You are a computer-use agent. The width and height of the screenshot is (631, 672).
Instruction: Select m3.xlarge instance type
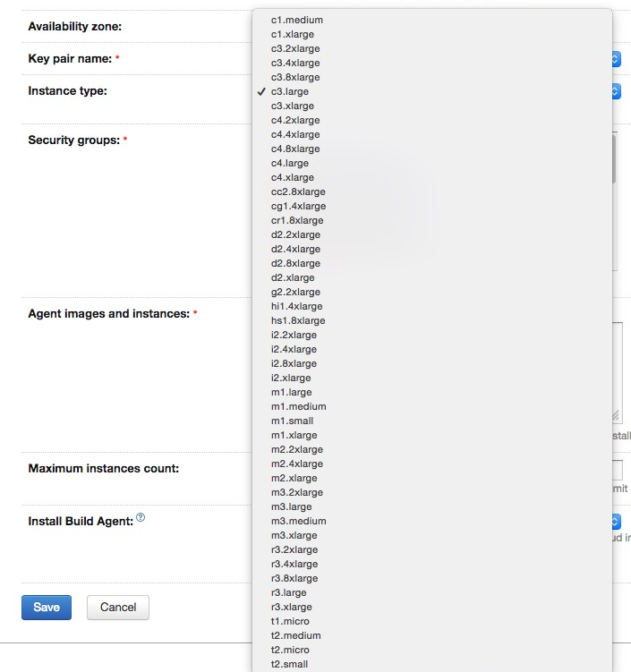(x=432, y=535)
